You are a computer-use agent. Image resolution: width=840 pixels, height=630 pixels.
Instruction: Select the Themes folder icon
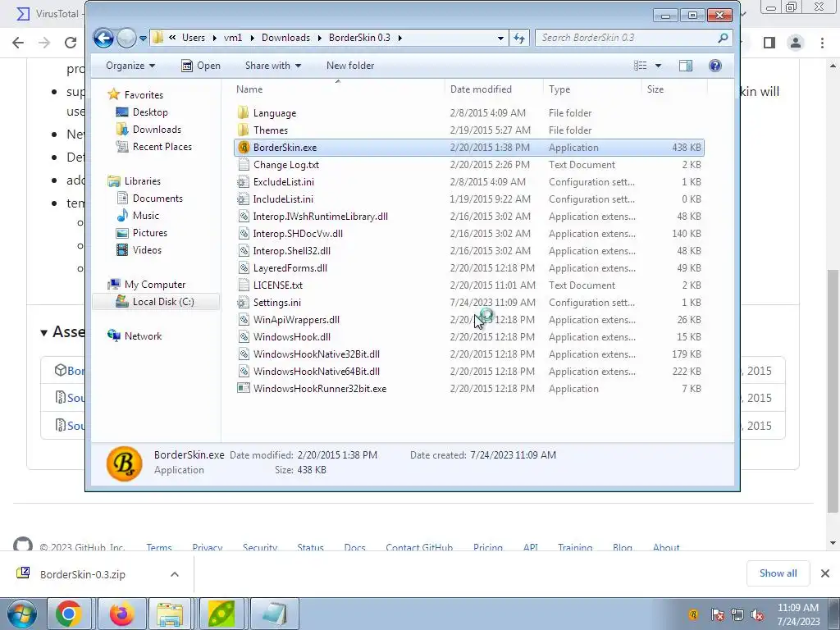pos(243,130)
